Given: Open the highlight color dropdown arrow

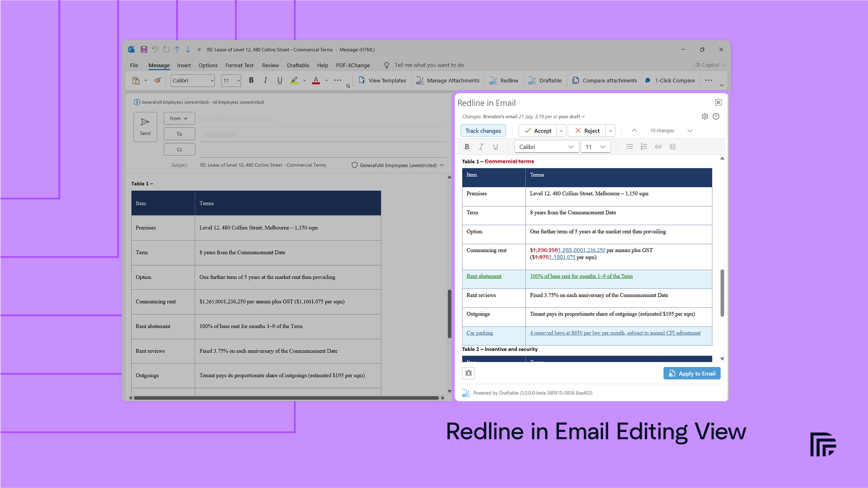Looking at the screenshot, I should 305,80.
